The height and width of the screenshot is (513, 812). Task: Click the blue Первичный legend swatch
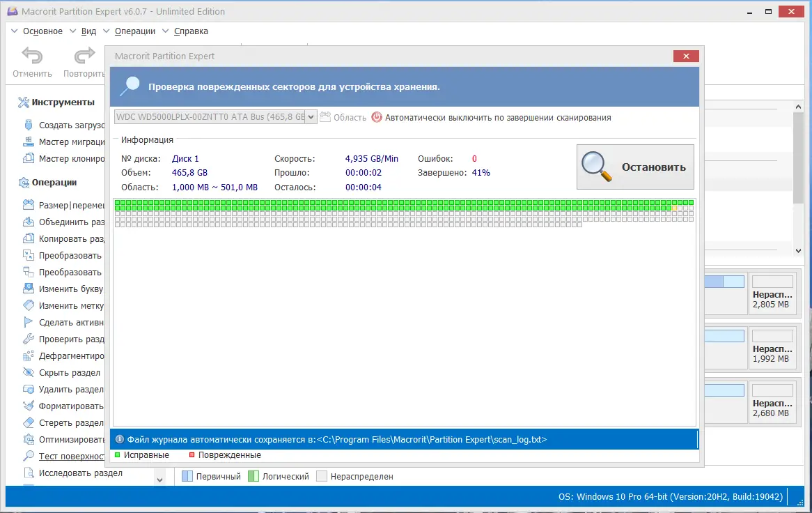(x=187, y=476)
